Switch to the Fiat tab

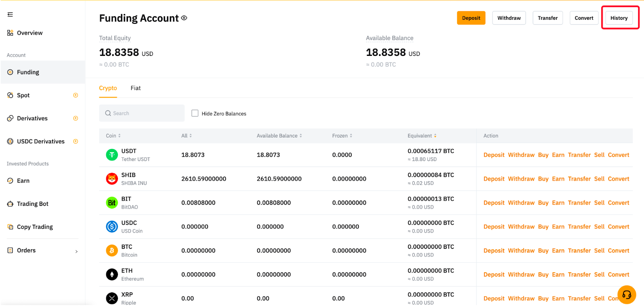tap(136, 88)
